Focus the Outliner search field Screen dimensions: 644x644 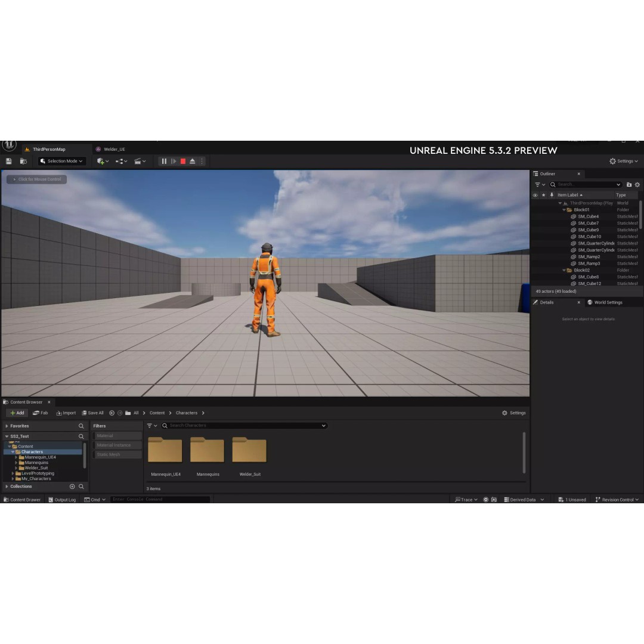click(x=586, y=185)
